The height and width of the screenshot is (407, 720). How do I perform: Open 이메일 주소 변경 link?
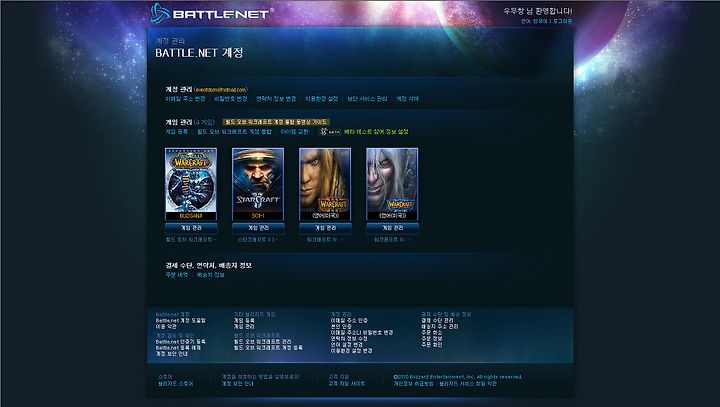pyautogui.click(x=185, y=99)
